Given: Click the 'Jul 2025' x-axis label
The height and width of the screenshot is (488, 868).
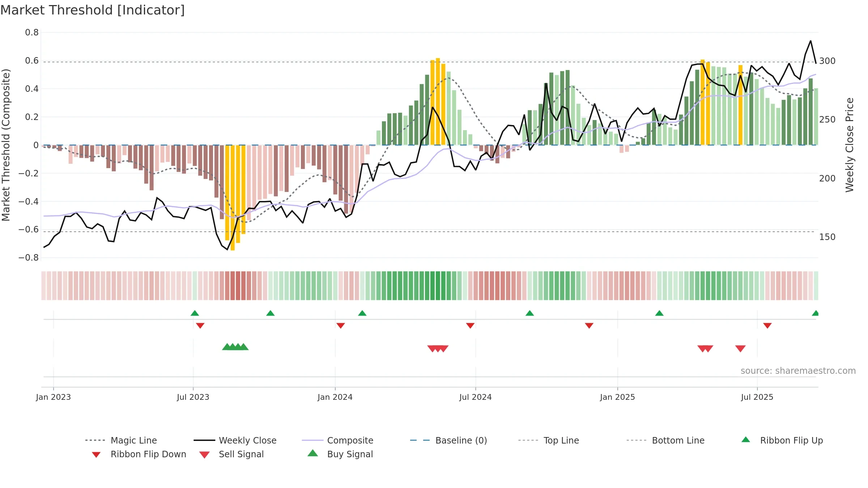Looking at the screenshot, I should [x=757, y=397].
